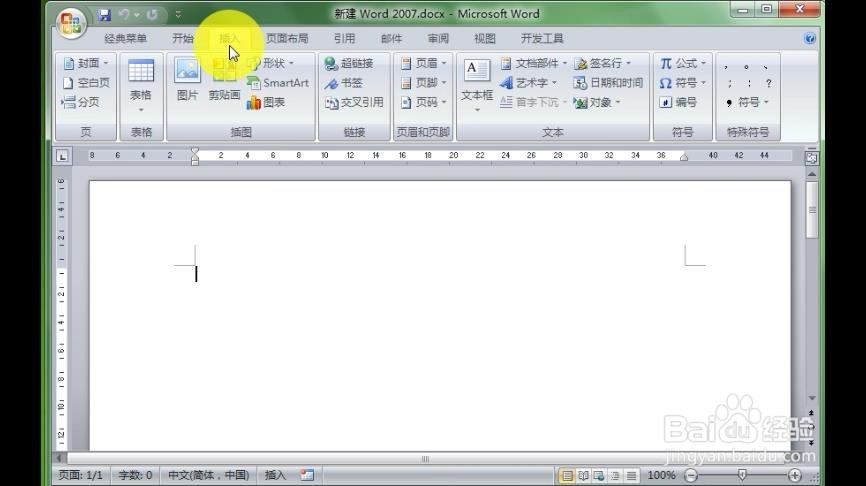Open the 表格 table dropdown
Image resolution: width=866 pixels, height=486 pixels.
(x=141, y=86)
